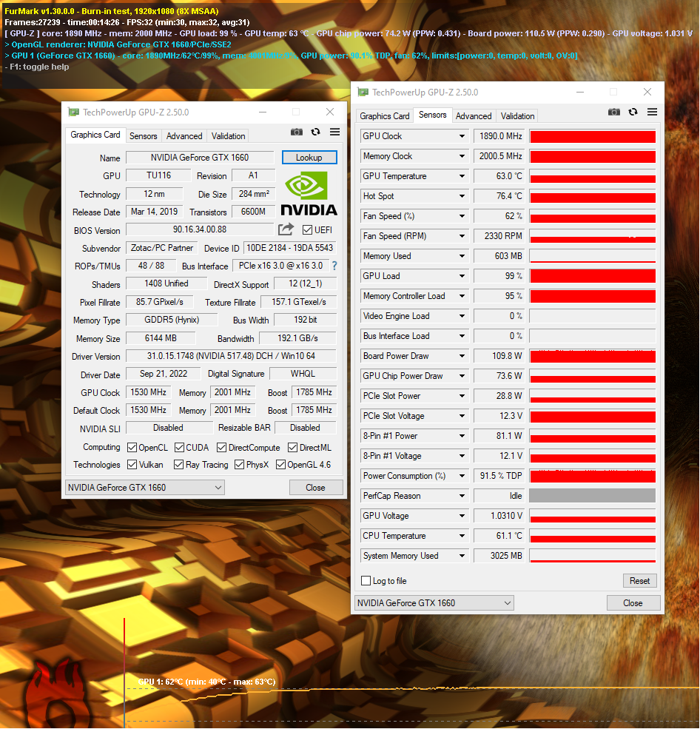Switch to Sensors tab in the Graphics Card window

point(143,135)
